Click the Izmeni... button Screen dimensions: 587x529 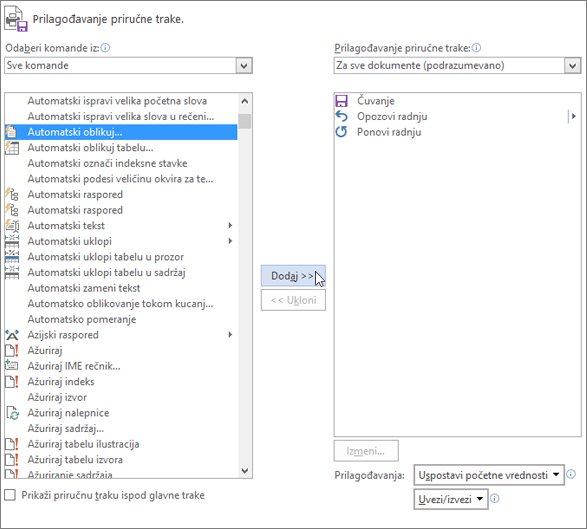click(366, 451)
